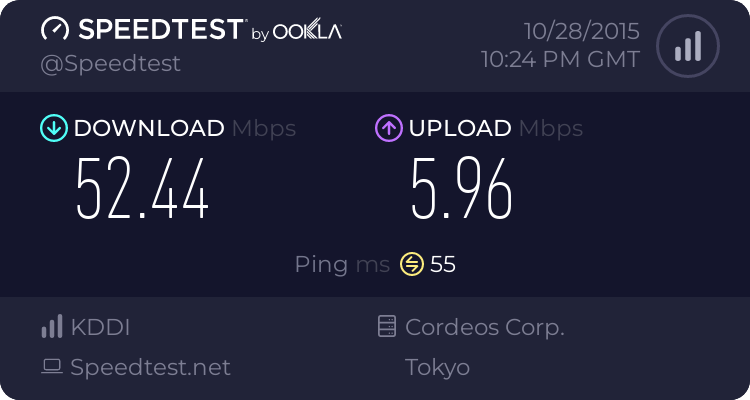Click the Speedtest gauge logo icon

(x=55, y=29)
